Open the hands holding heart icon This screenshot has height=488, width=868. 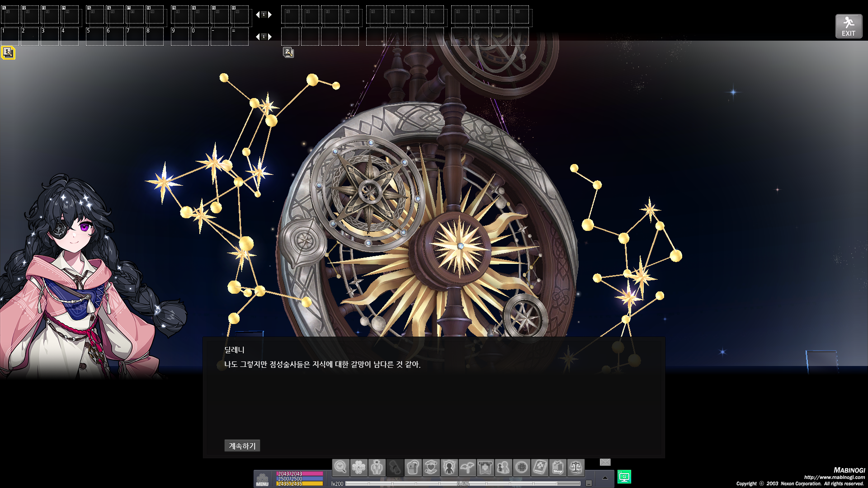tap(431, 467)
